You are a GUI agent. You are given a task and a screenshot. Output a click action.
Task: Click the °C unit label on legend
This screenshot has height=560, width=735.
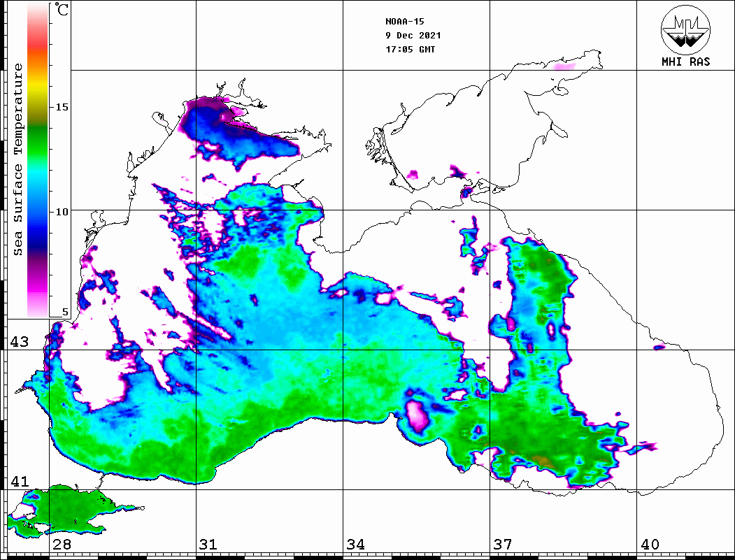[62, 9]
